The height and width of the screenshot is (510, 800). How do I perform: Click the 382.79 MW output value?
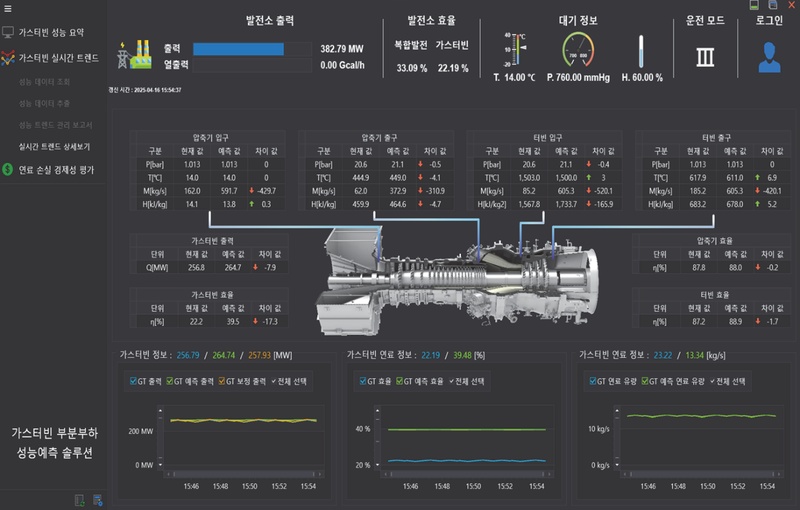click(x=342, y=49)
